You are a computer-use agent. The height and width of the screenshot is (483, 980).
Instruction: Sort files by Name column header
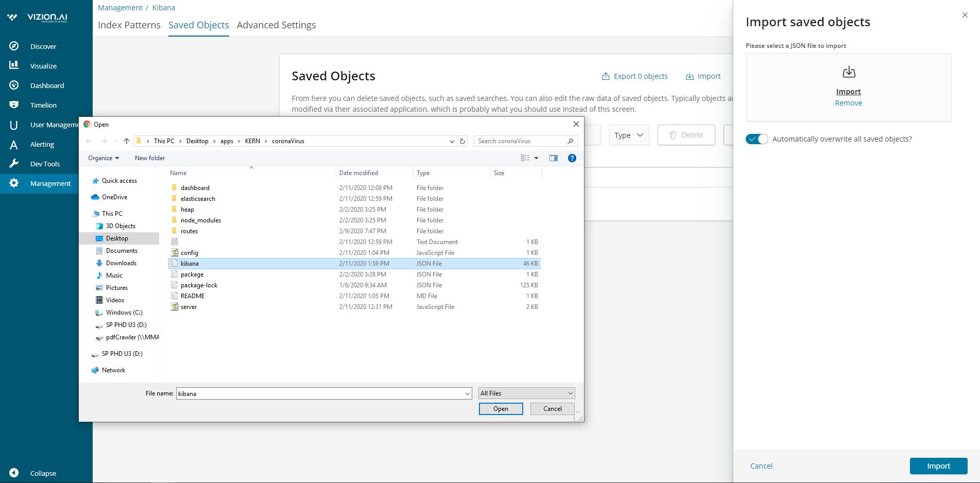[x=178, y=173]
